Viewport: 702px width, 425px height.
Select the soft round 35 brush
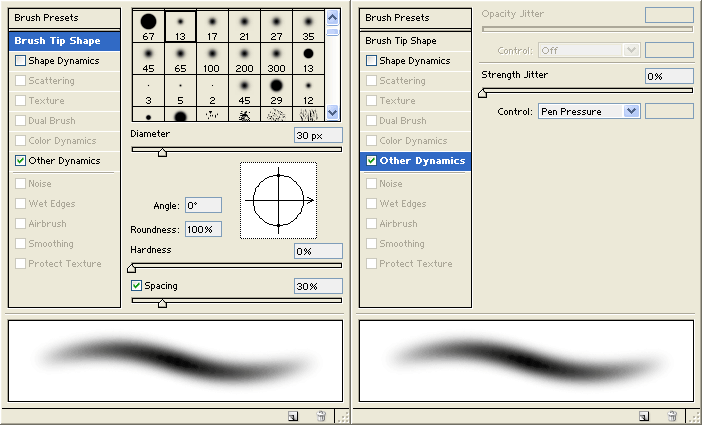pos(308,26)
